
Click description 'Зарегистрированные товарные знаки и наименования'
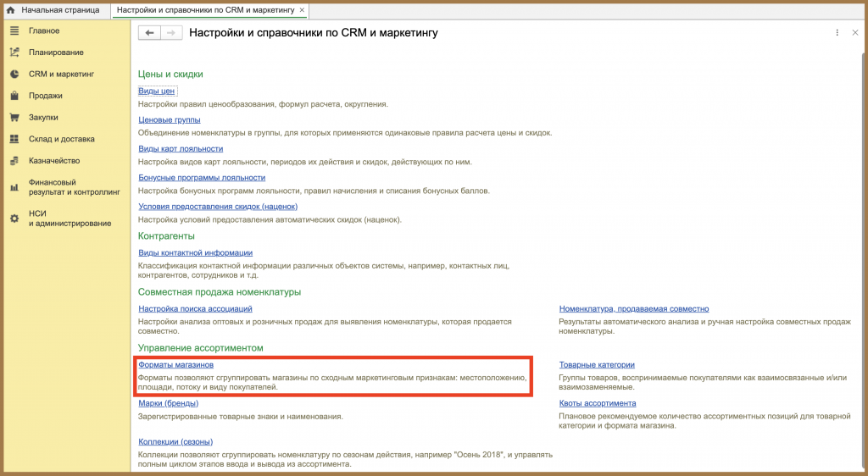coord(240,417)
